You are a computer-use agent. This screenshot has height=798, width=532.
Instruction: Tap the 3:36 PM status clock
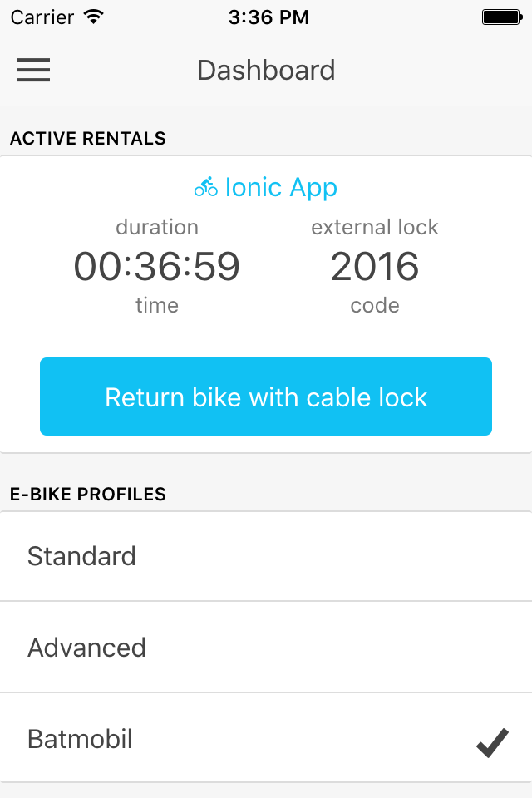click(268, 17)
